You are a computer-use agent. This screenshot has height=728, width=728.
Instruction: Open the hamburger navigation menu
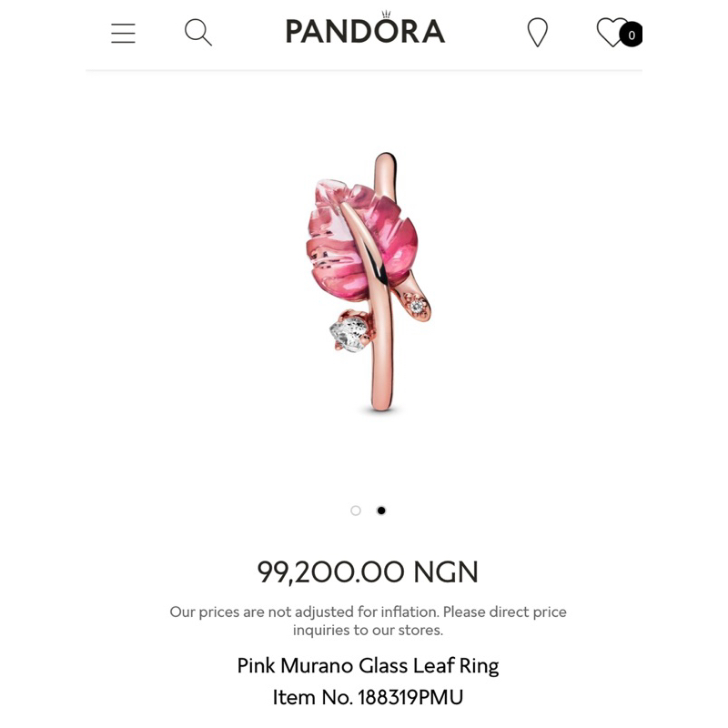coord(123,34)
